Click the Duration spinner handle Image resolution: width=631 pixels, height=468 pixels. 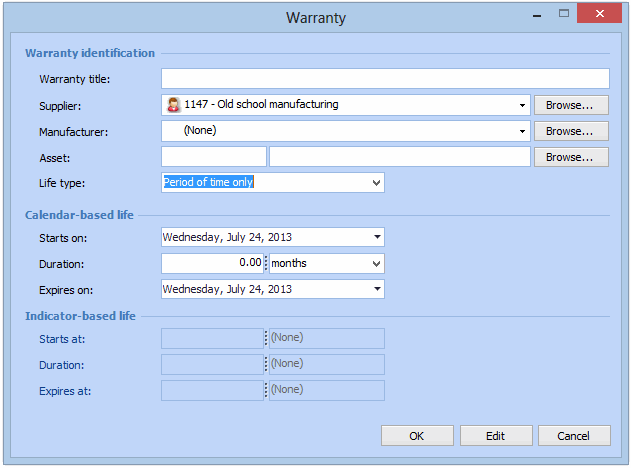coord(266,263)
